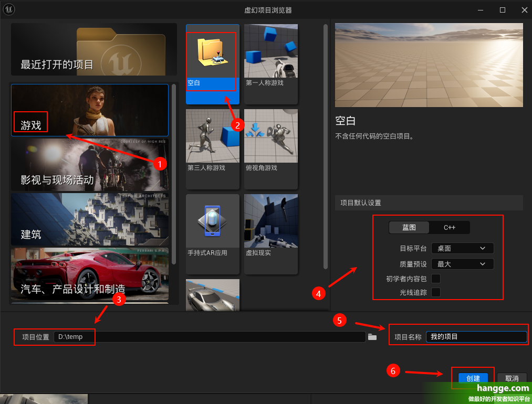Open the 影视与现场活动 category
Image resolution: width=532 pixels, height=404 pixels.
90,164
